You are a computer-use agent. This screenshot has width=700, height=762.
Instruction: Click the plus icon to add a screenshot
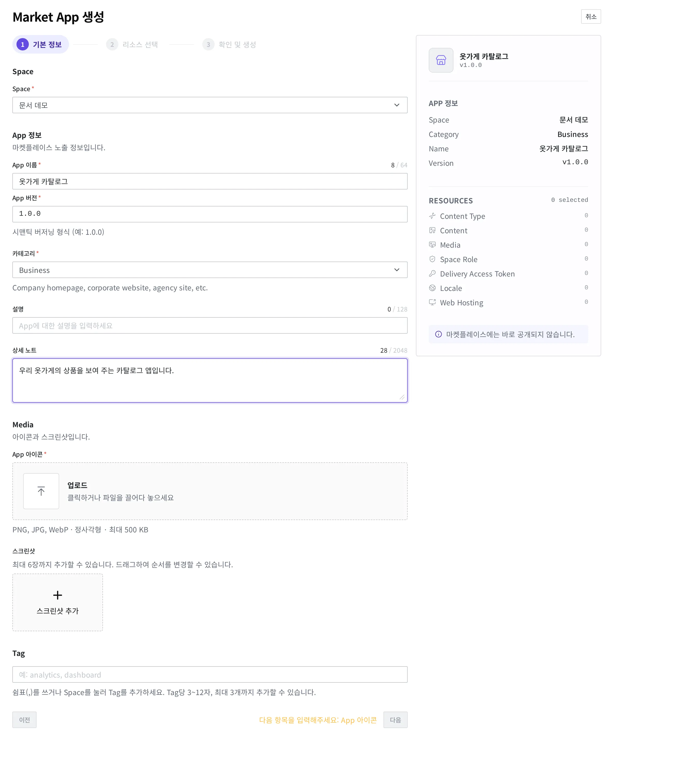[x=58, y=595]
